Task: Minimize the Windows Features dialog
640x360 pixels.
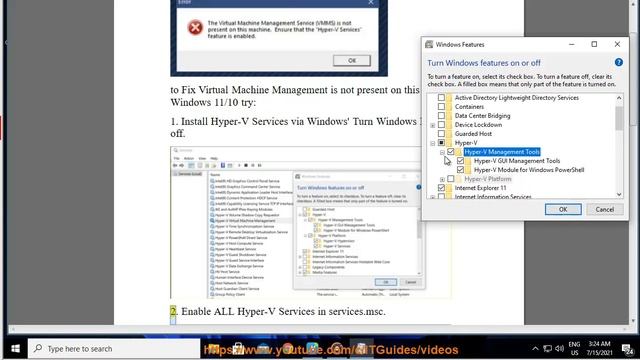Action: coord(571,44)
